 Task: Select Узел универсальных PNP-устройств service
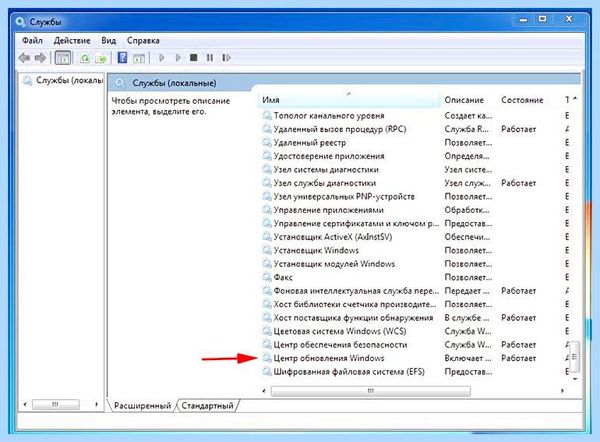point(344,196)
